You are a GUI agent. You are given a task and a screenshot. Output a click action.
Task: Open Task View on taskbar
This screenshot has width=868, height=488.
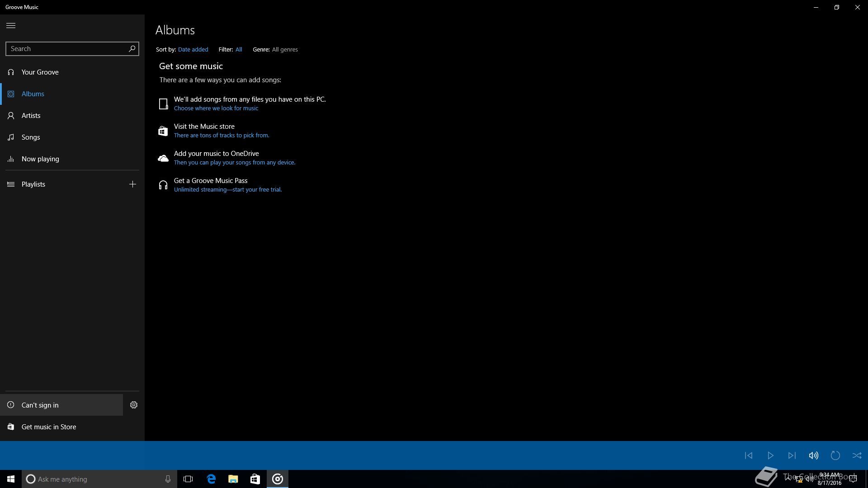click(188, 479)
